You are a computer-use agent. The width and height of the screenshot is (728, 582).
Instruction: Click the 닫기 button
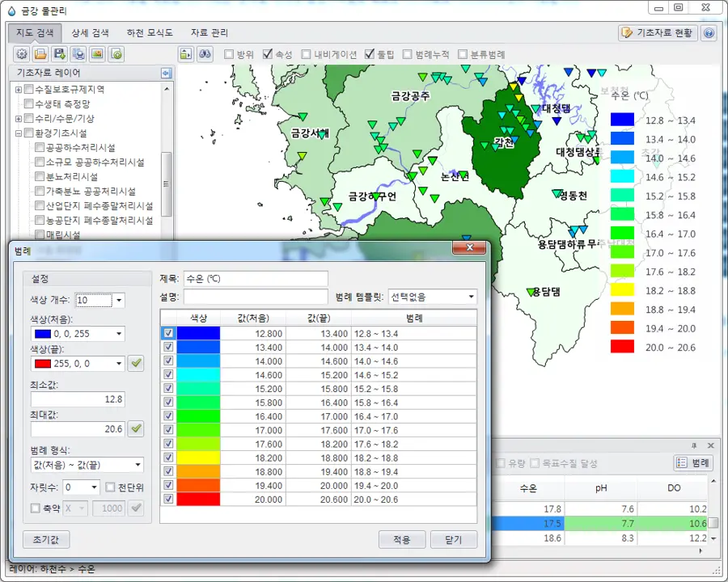point(454,540)
